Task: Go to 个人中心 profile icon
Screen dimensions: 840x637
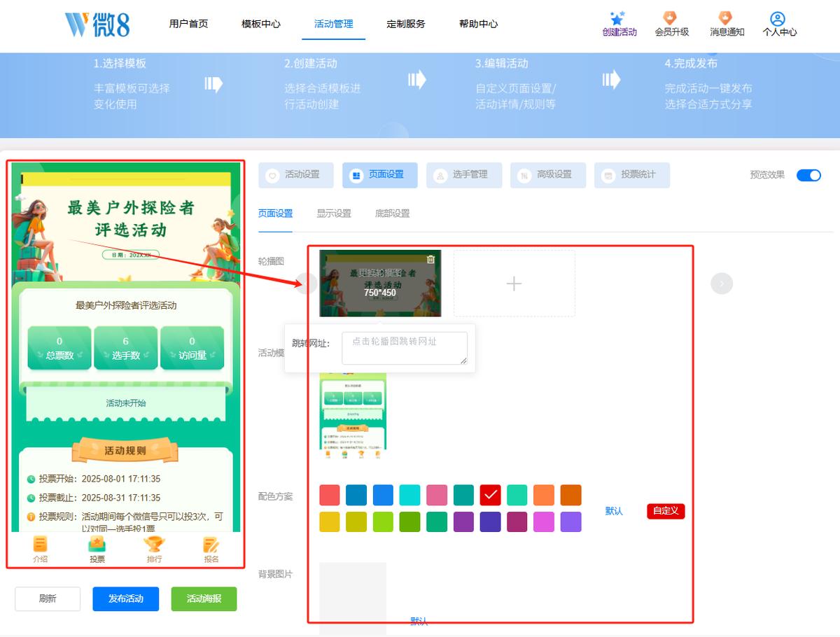Action: (x=778, y=19)
